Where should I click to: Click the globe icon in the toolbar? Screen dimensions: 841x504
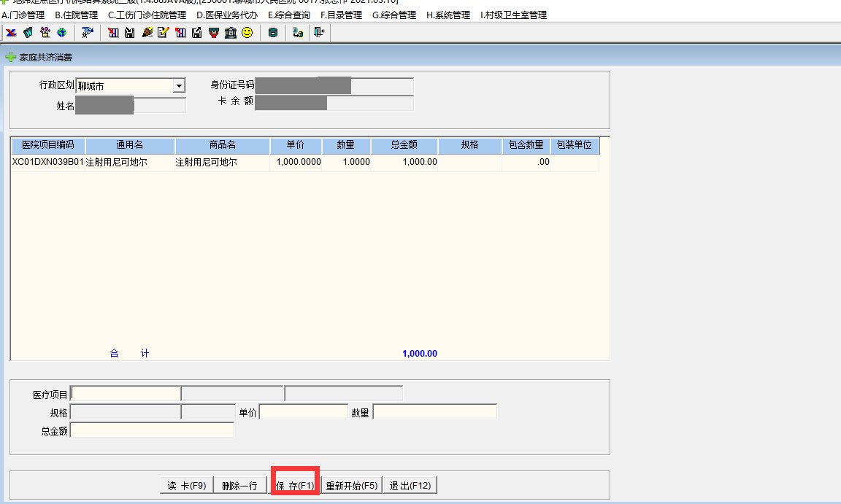point(61,33)
